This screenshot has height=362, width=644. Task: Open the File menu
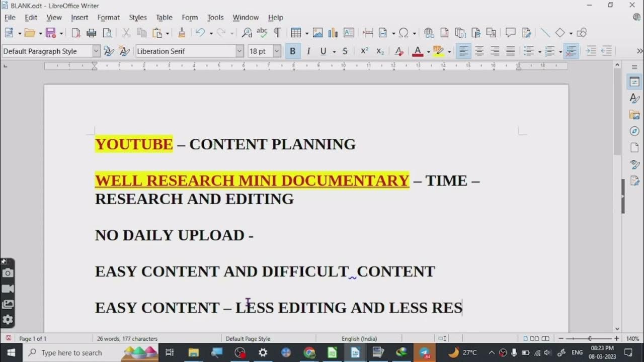coord(10,17)
